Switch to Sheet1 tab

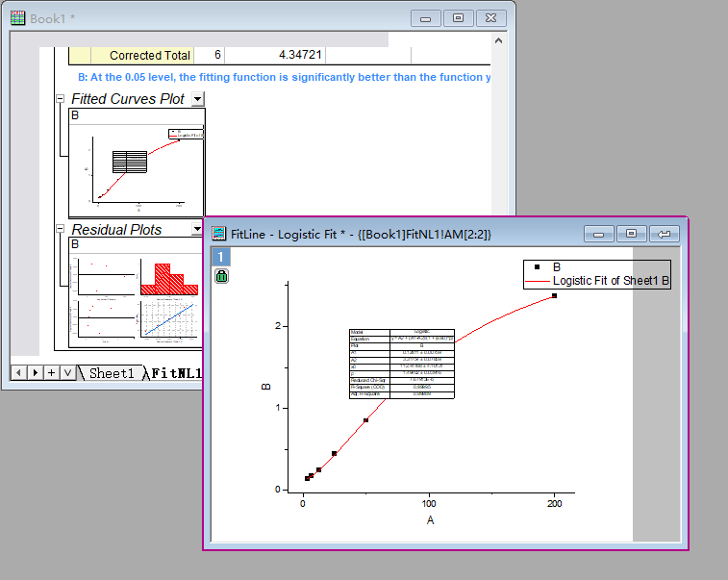[x=112, y=373]
